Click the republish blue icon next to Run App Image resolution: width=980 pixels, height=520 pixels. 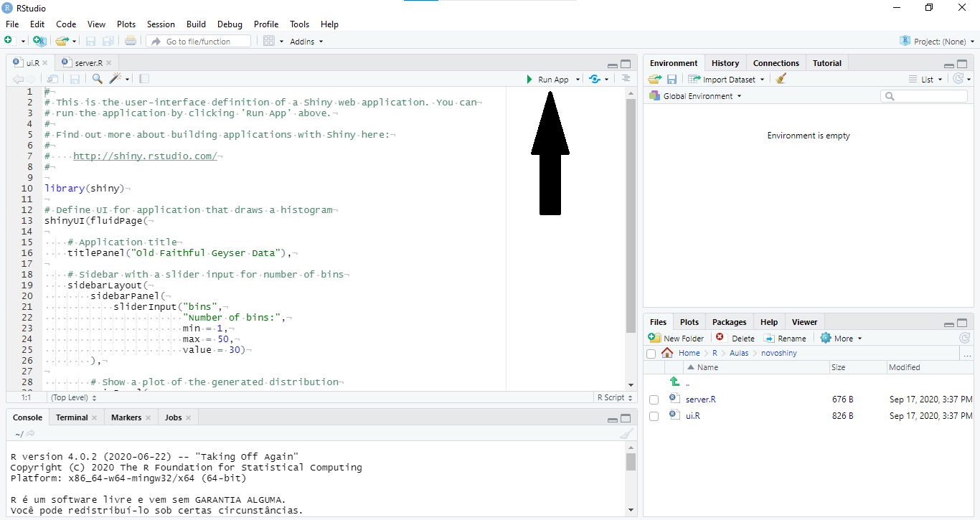point(594,79)
